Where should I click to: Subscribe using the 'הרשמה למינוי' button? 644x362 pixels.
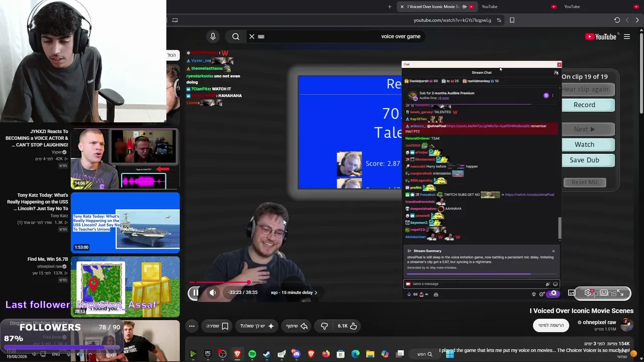click(x=551, y=325)
